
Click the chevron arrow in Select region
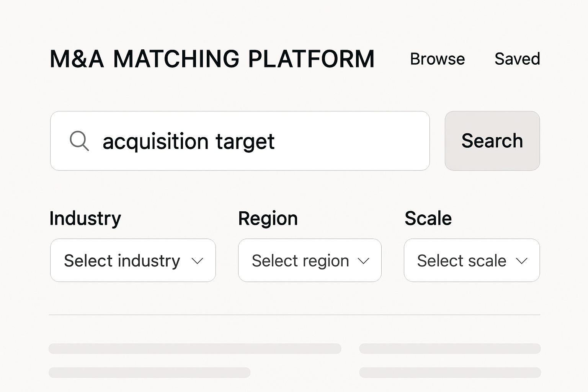pyautogui.click(x=363, y=261)
